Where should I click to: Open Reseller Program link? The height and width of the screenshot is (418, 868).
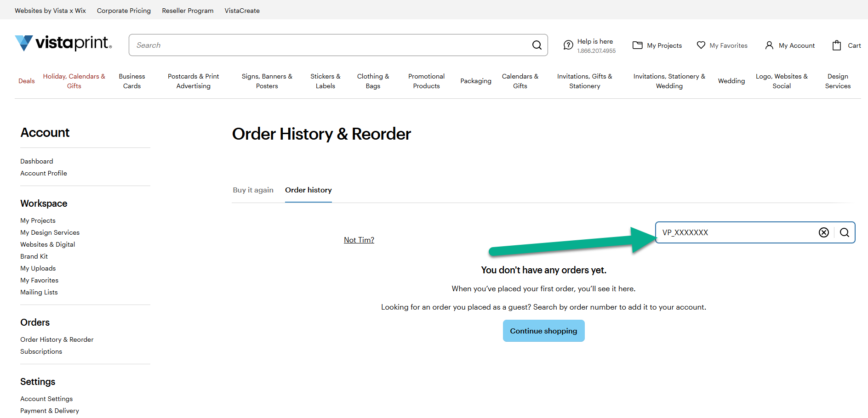point(188,11)
